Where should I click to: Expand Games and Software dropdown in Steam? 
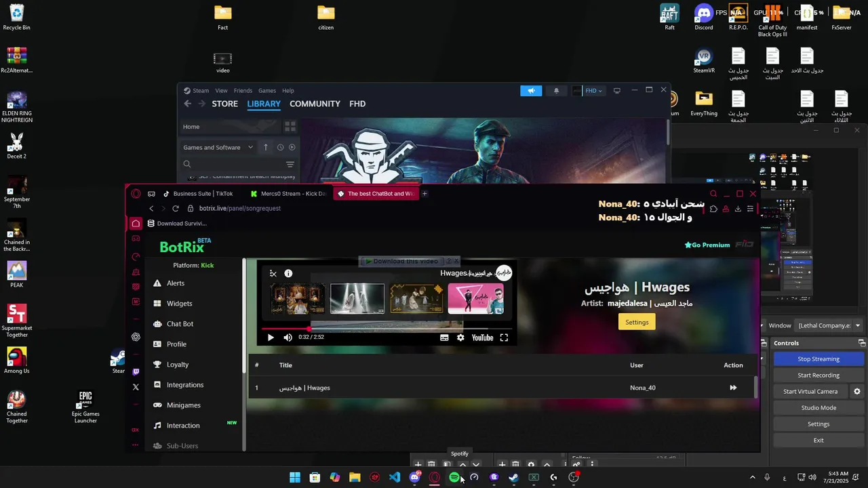tap(218, 147)
